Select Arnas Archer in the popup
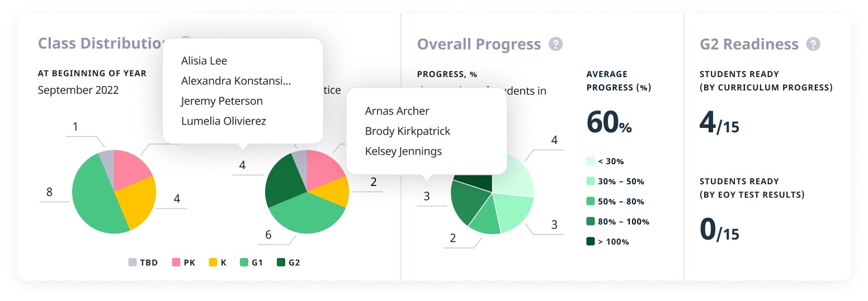 point(397,111)
